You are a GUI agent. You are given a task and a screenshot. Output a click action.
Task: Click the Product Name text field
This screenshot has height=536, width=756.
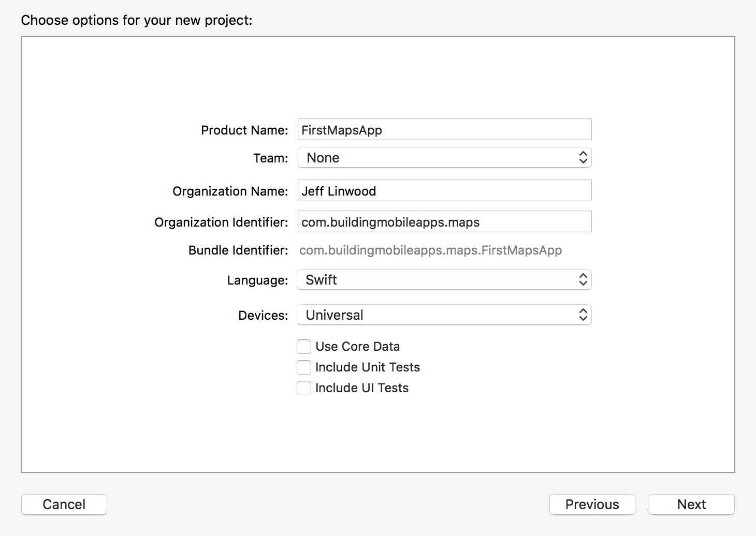point(444,129)
